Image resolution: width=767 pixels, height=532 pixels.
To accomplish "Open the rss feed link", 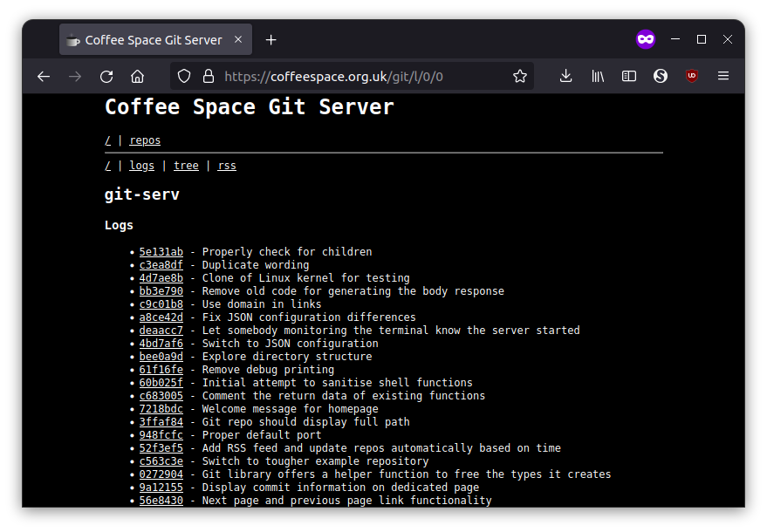I will pos(227,166).
